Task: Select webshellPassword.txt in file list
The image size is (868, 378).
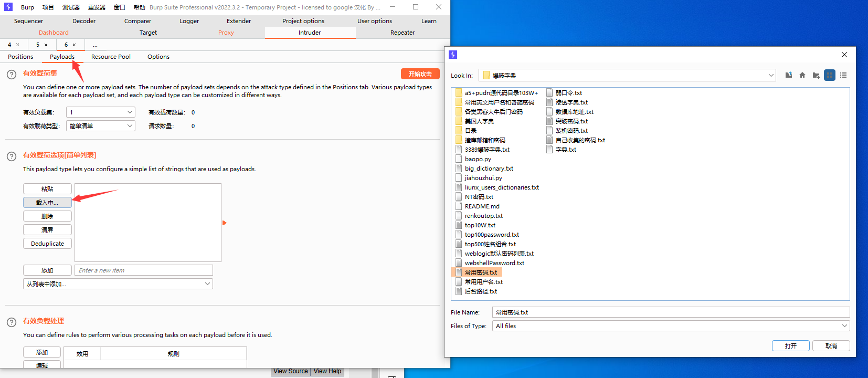Action: 490,263
